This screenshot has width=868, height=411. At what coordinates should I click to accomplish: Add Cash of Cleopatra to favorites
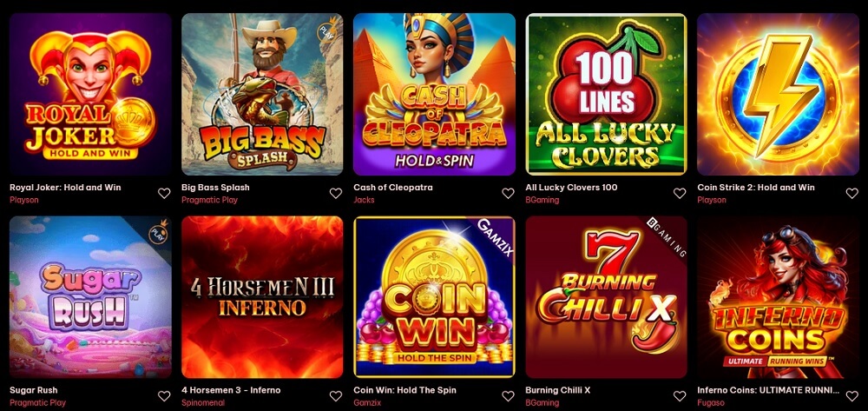point(508,193)
